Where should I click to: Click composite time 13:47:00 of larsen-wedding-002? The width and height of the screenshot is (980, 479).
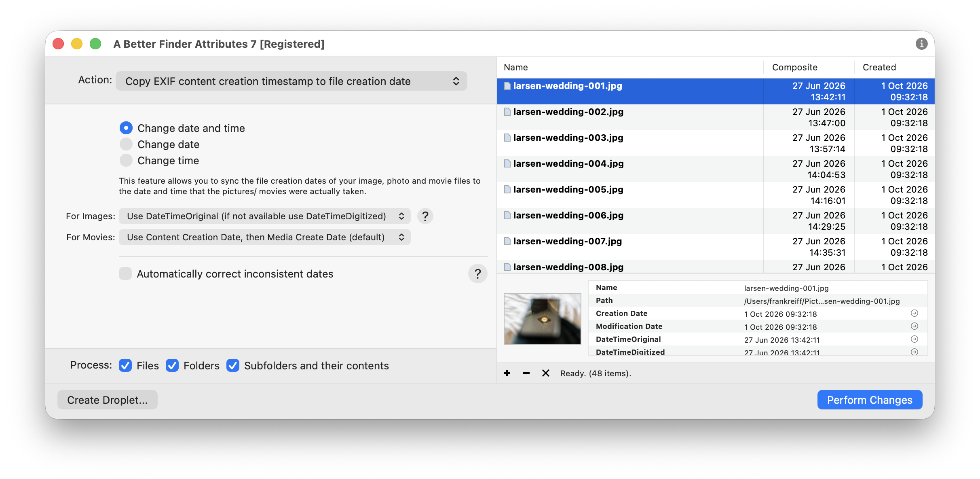[x=826, y=123]
